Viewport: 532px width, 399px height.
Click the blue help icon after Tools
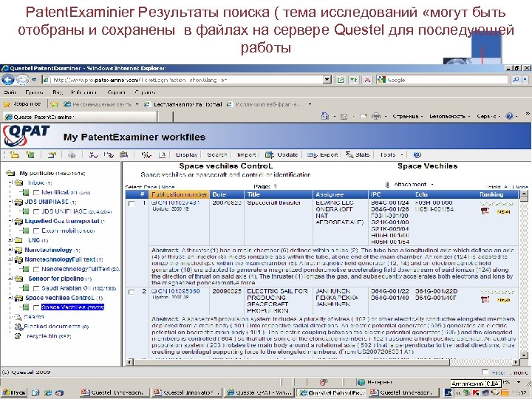[417, 154]
